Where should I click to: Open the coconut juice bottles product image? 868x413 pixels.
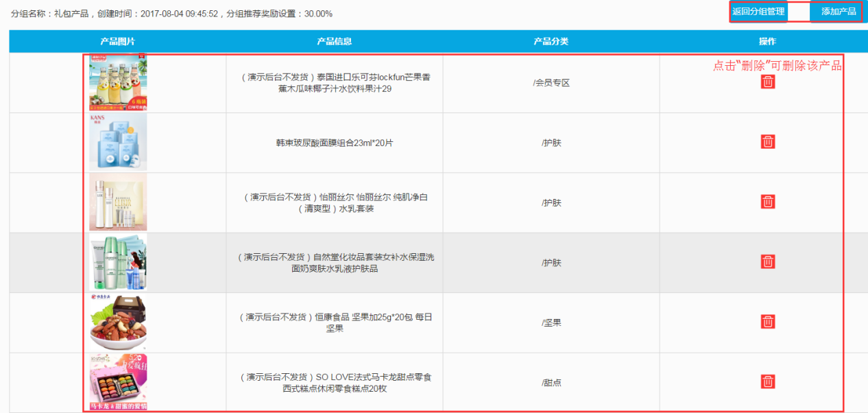pyautogui.click(x=118, y=82)
